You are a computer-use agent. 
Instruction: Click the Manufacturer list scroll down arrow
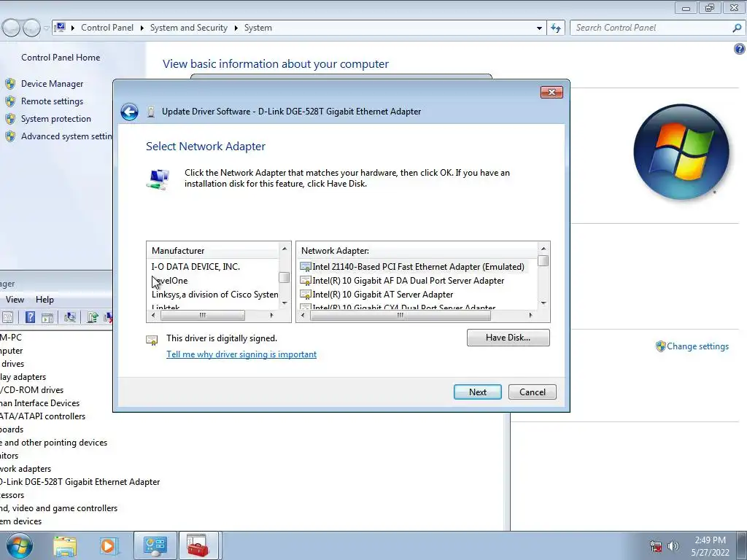point(285,303)
